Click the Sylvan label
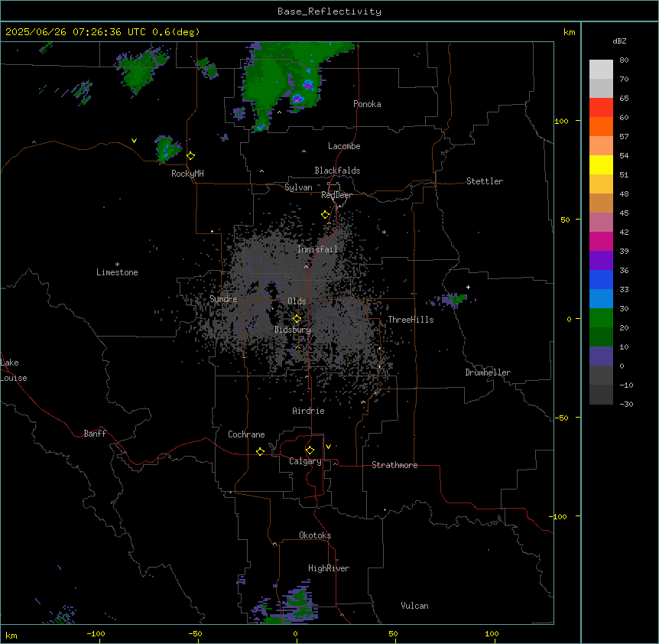659x644 pixels. 298,187
